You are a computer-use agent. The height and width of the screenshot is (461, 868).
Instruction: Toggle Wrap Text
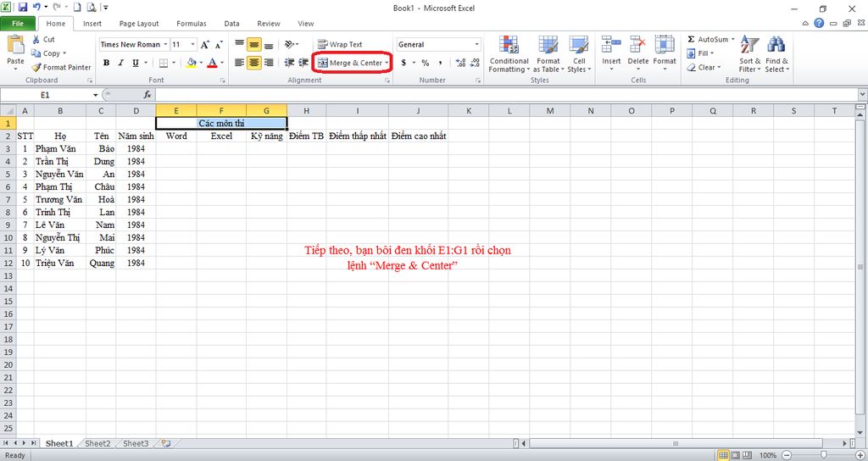point(340,44)
